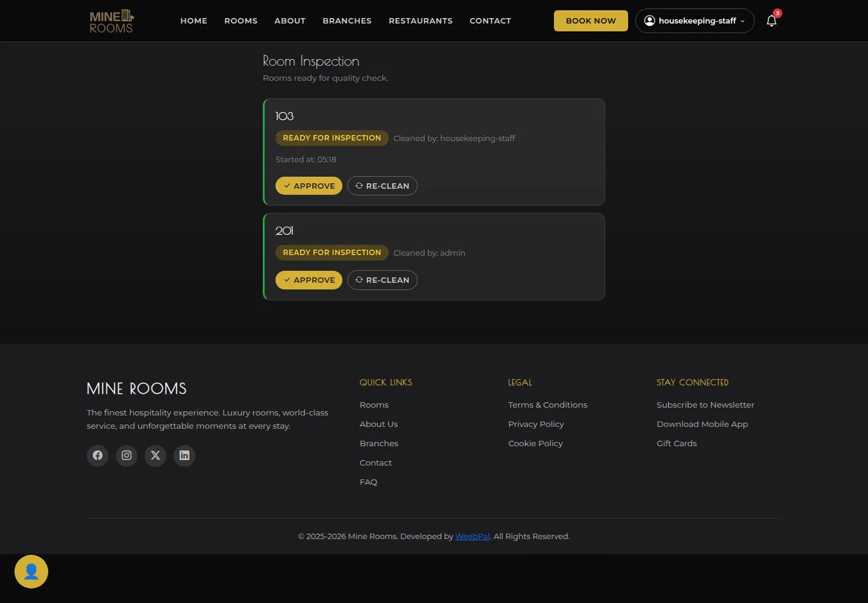This screenshot has width=868, height=603.
Task: Click the floating yellow user avatar button
Action: [31, 572]
